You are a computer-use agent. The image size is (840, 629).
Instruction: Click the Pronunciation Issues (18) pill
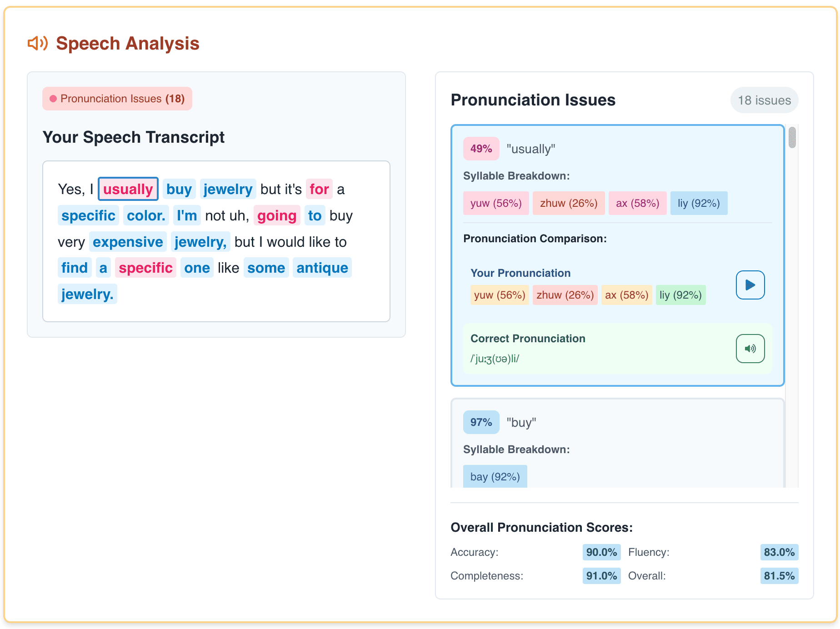[117, 99]
